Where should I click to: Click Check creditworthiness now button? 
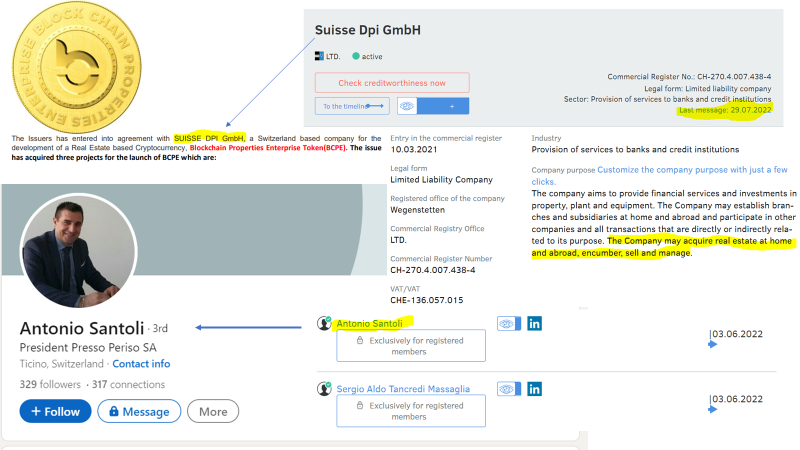392,83
